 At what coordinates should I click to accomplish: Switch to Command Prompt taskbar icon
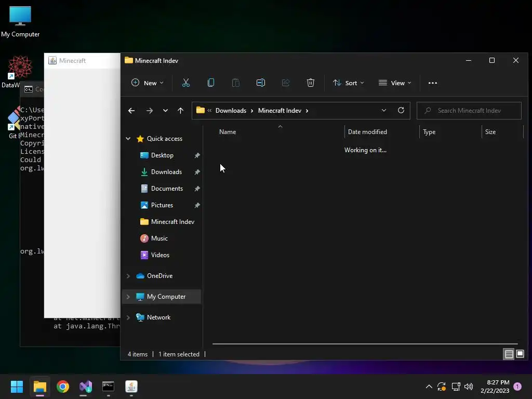point(108,387)
